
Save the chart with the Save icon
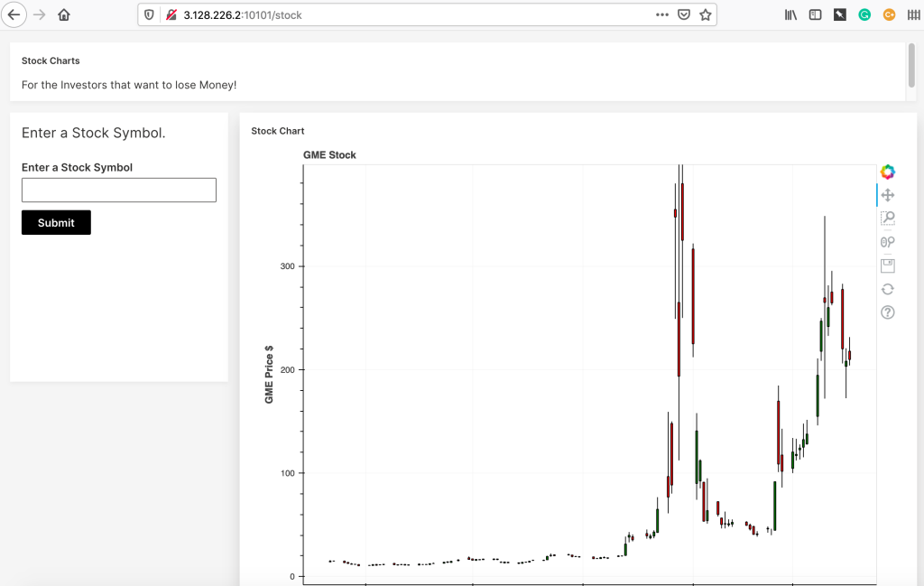(887, 265)
